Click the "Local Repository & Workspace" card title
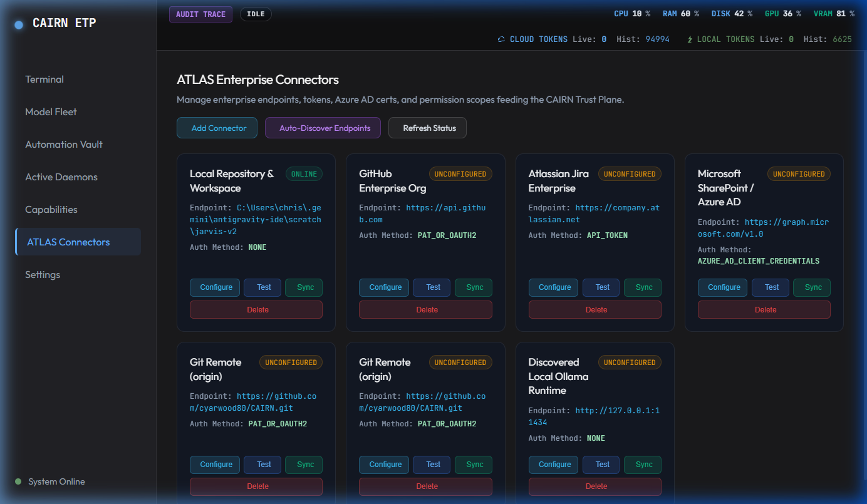867x504 pixels. click(x=232, y=181)
